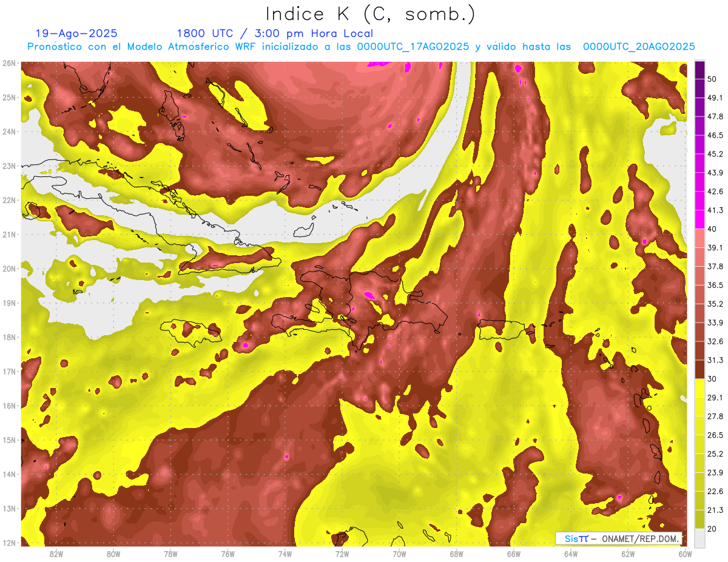This screenshot has height=562, width=728.
Task: Click colorbar value '32.6'
Action: (715, 341)
